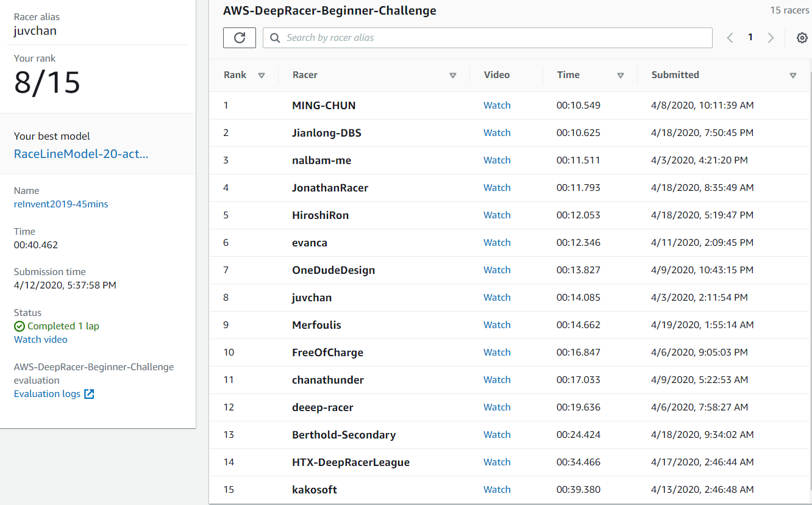This screenshot has height=505, width=812.
Task: Watch MING-CHUN's race video
Action: point(497,105)
